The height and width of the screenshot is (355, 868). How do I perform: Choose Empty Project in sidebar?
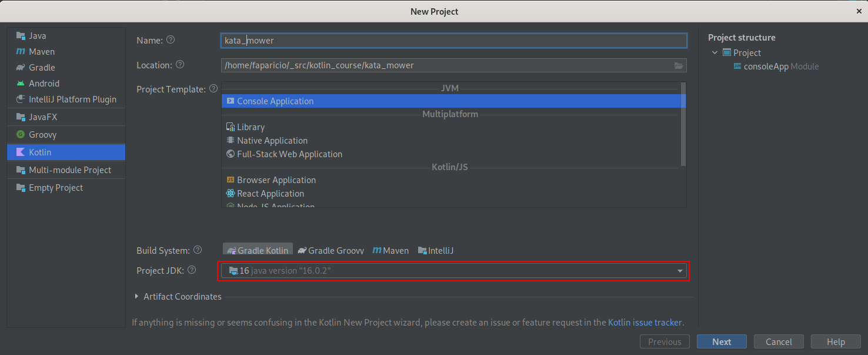point(66,188)
